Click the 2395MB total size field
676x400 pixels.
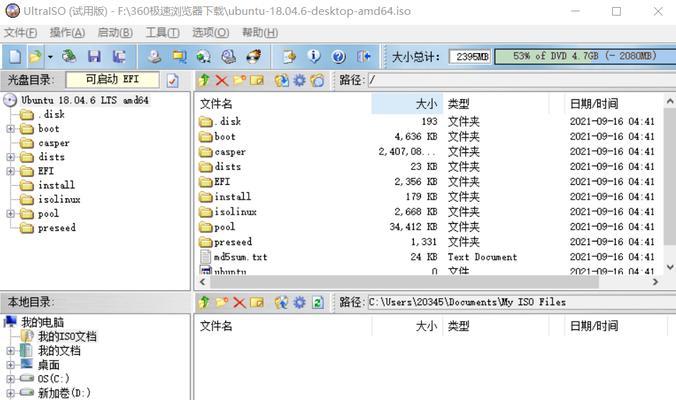470,57
